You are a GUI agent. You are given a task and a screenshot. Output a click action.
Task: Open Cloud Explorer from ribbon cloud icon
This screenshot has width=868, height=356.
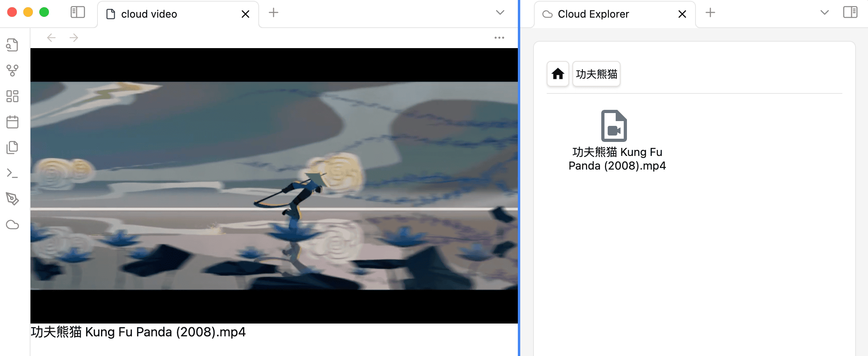pyautogui.click(x=12, y=225)
